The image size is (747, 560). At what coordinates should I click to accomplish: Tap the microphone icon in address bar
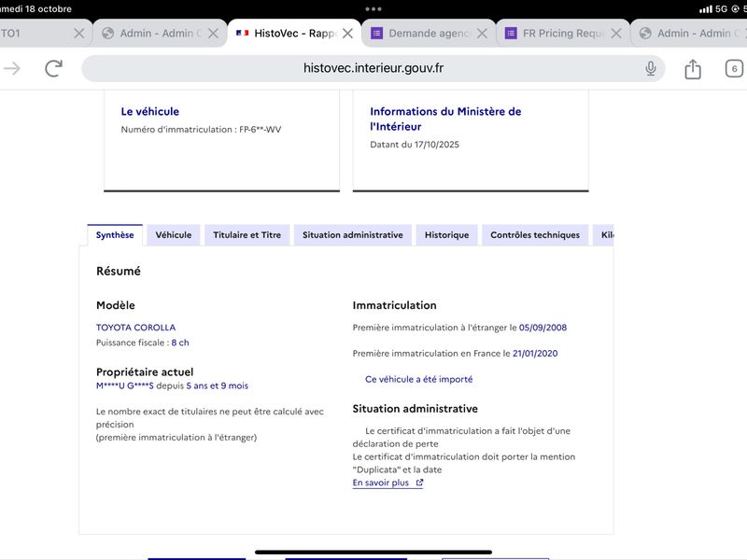(651, 68)
